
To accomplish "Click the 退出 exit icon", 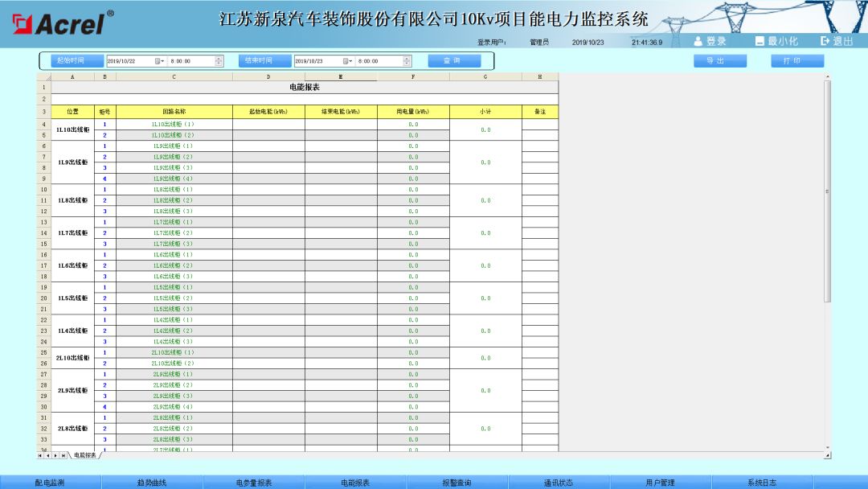I will (x=825, y=41).
